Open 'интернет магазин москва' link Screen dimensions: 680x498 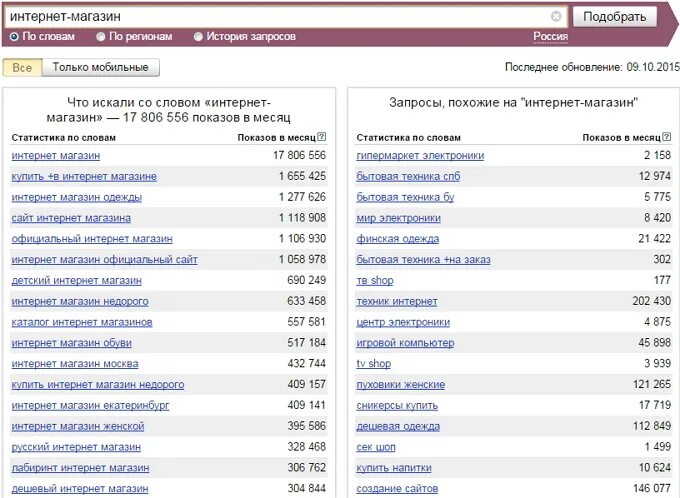click(75, 364)
